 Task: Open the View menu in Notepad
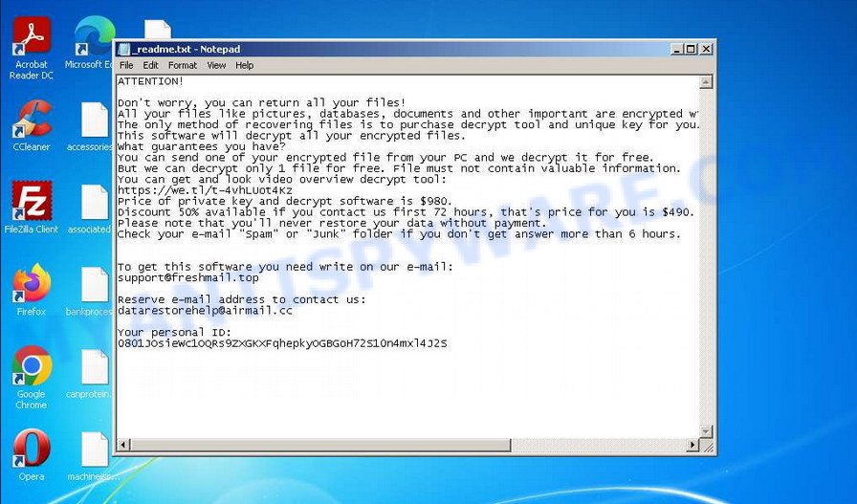(216, 65)
